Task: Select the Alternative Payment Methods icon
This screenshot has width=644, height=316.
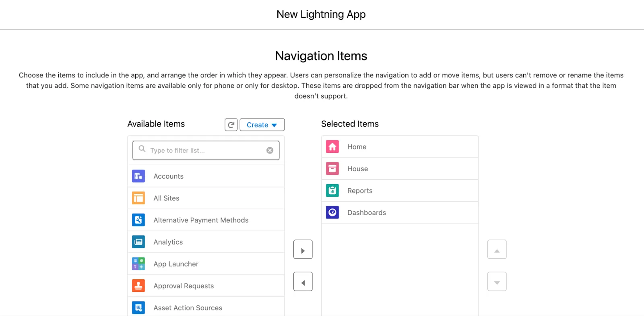Action: [x=138, y=220]
